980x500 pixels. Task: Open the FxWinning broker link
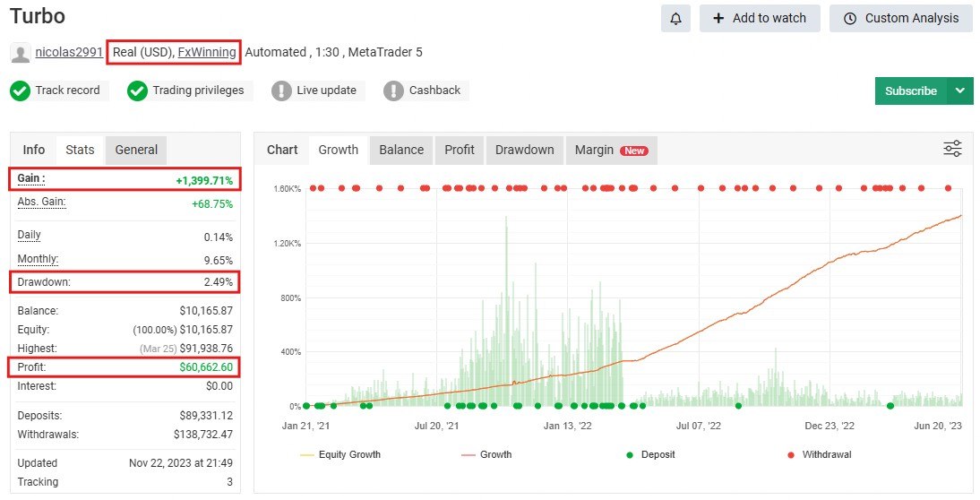207,52
